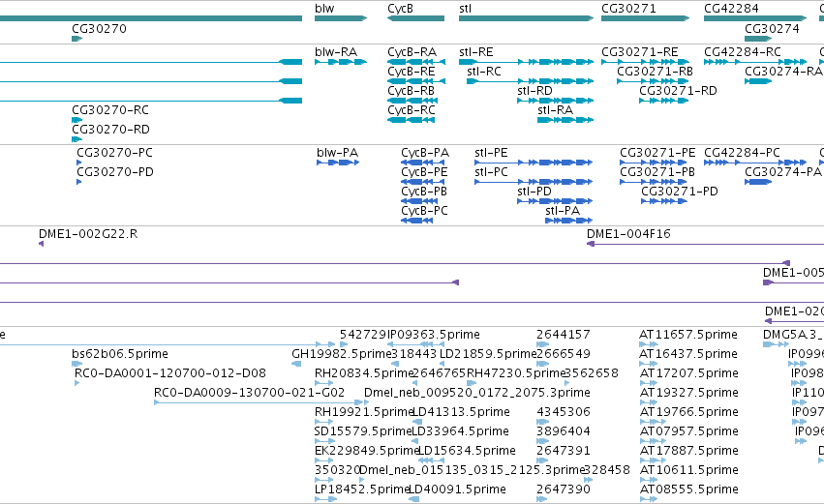Select the AT10611.5prime EST label
The height and width of the screenshot is (504, 824).
[x=688, y=470]
